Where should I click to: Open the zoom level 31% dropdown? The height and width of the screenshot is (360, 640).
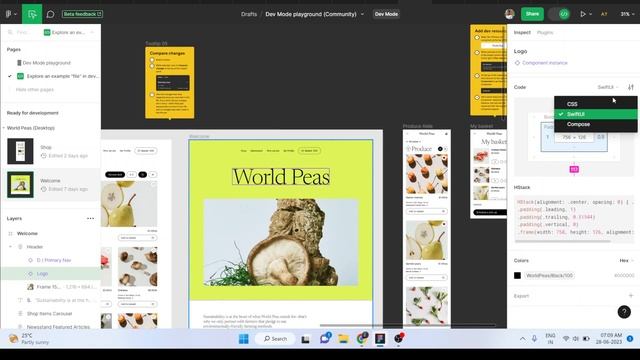tap(627, 14)
